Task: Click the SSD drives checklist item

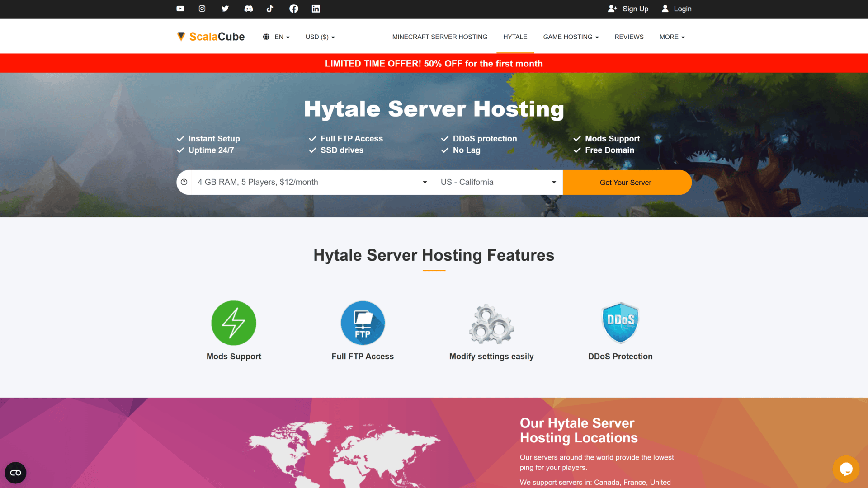Action: coord(336,150)
